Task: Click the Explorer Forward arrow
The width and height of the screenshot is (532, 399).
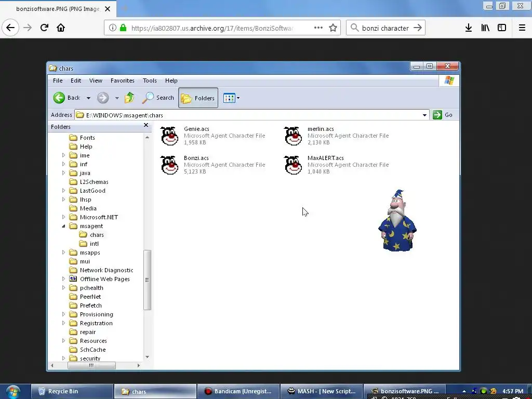Action: click(x=103, y=98)
